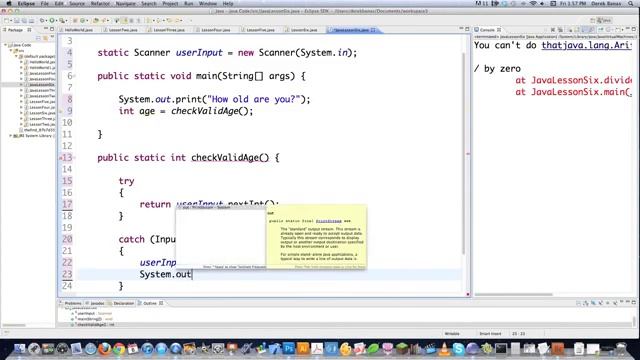Open the Run button dropdown arrow
640x360 pixels.
(56, 20)
